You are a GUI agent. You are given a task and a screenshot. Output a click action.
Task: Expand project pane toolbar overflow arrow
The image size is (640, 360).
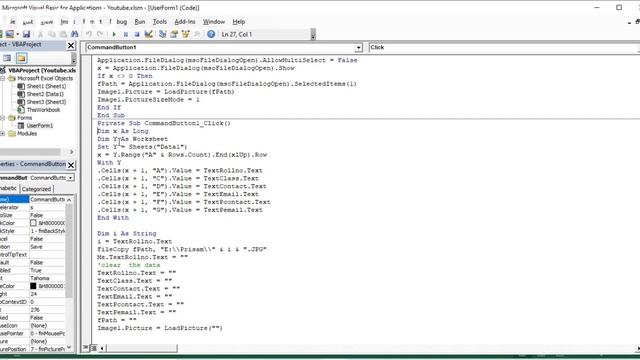point(73,58)
